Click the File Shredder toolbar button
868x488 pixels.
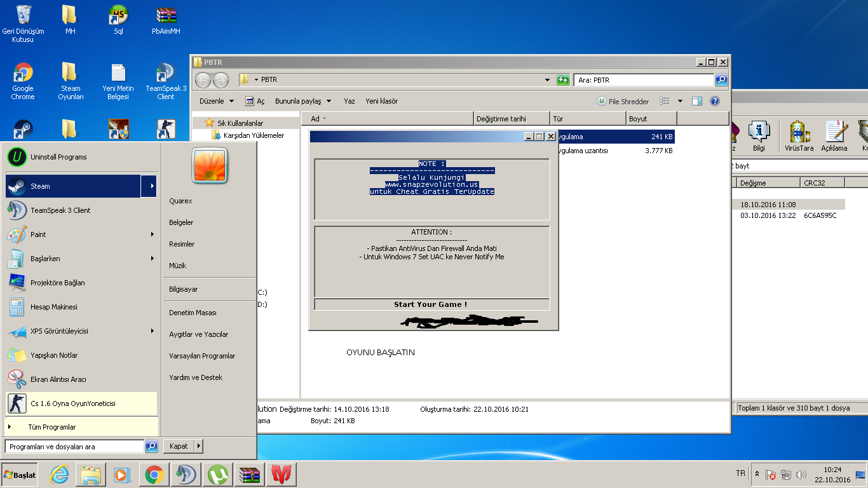(623, 101)
